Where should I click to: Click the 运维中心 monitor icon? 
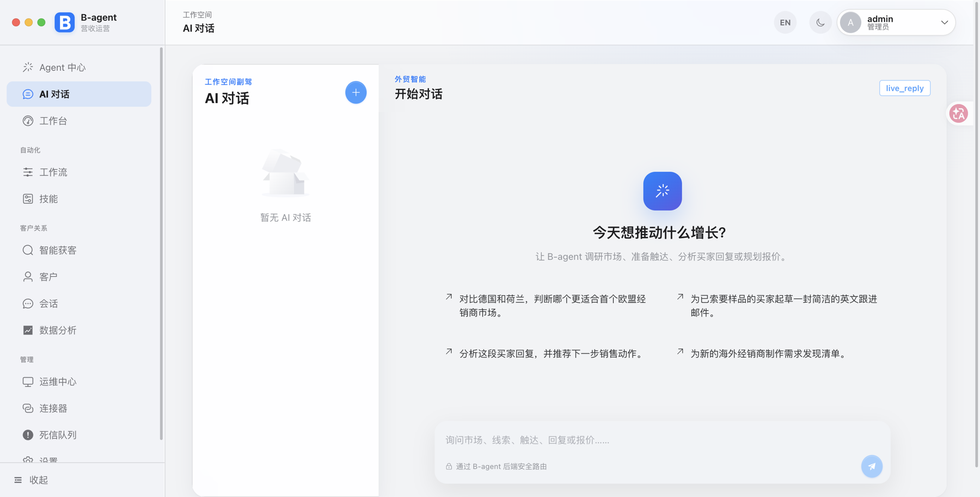coord(28,381)
